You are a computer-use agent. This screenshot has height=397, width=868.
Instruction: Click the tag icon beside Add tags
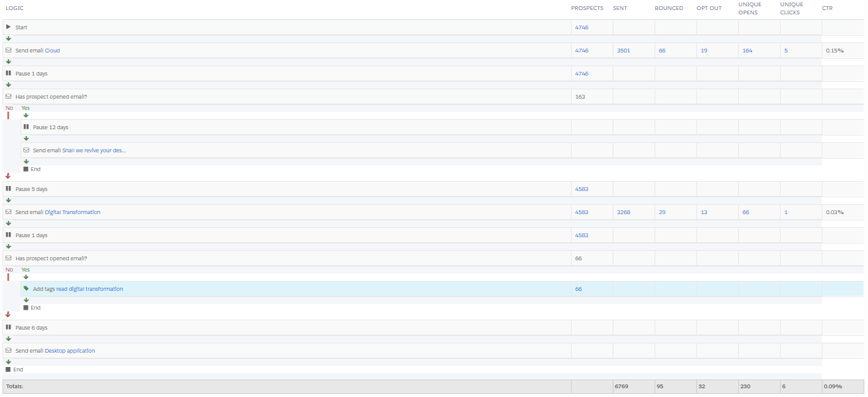click(x=26, y=288)
